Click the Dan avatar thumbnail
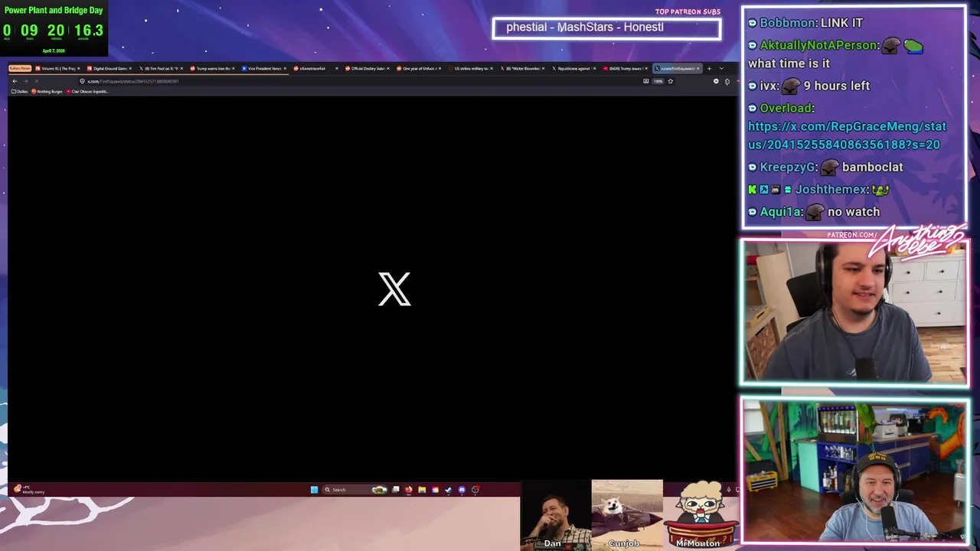Screen dimensions: 980x551 coord(556,514)
